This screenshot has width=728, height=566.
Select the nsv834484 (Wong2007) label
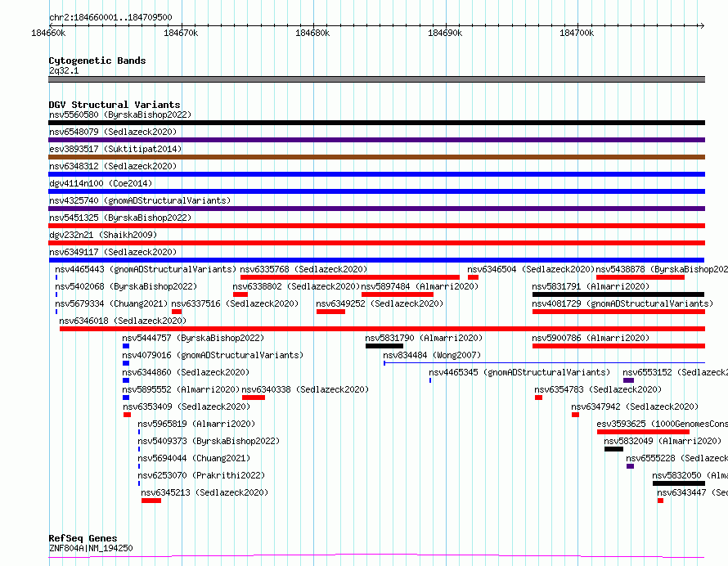tap(432, 355)
